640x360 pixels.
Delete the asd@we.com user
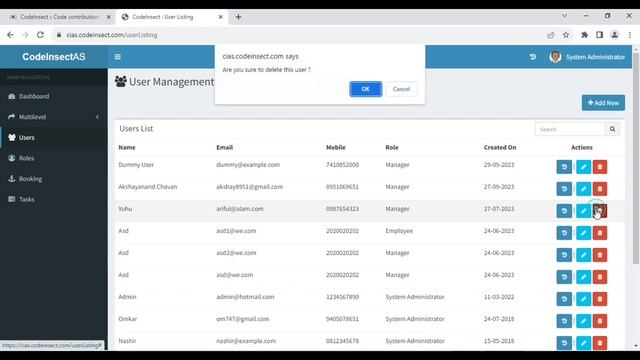[x=600, y=277]
